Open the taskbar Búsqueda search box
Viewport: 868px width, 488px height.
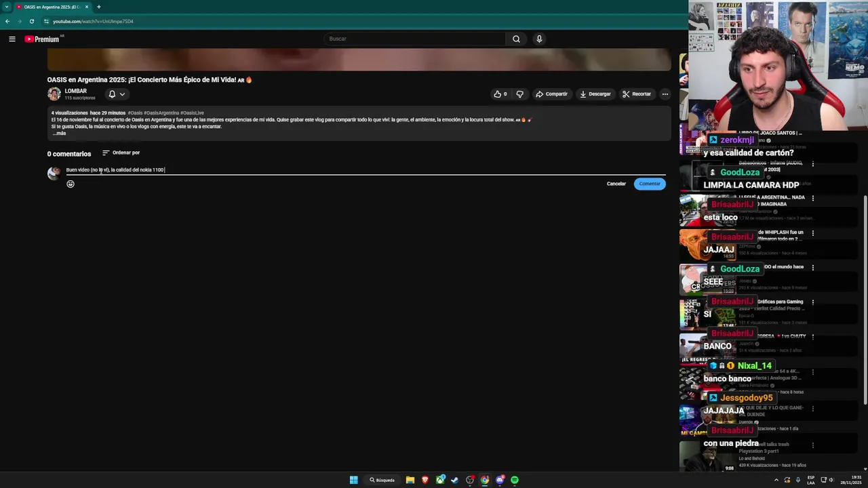point(382,480)
